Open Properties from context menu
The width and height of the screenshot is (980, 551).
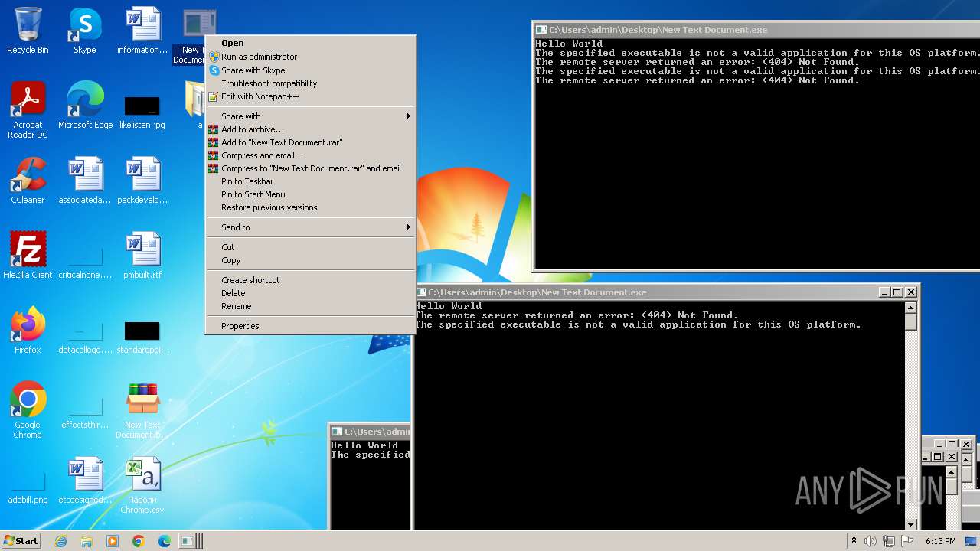point(310,326)
